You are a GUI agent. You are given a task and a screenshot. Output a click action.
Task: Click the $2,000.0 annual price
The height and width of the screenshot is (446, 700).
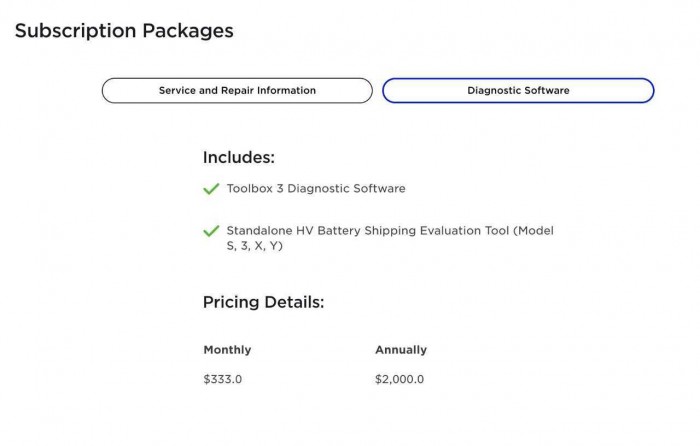click(x=400, y=379)
